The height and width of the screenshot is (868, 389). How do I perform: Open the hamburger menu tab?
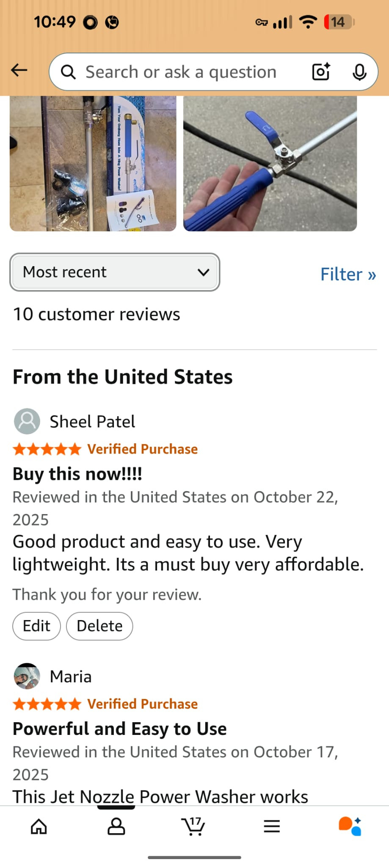point(272,826)
